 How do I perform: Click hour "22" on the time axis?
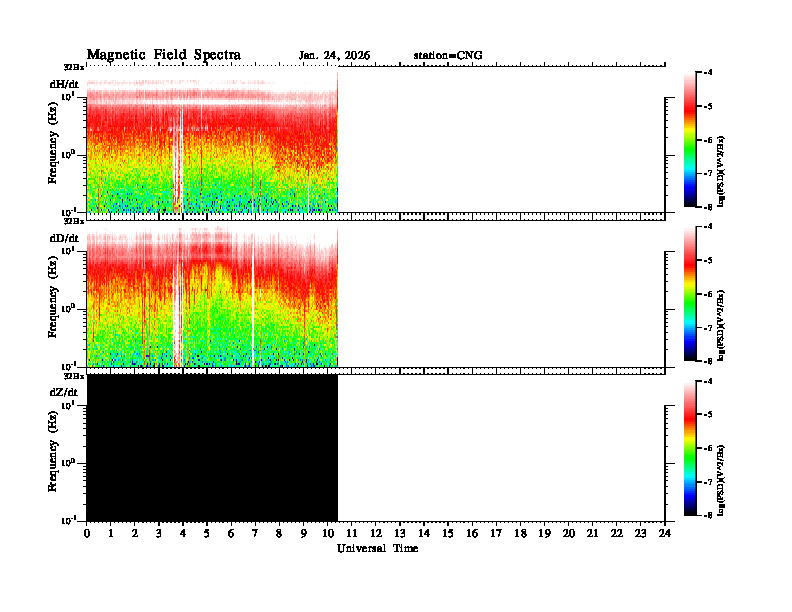coord(617,534)
